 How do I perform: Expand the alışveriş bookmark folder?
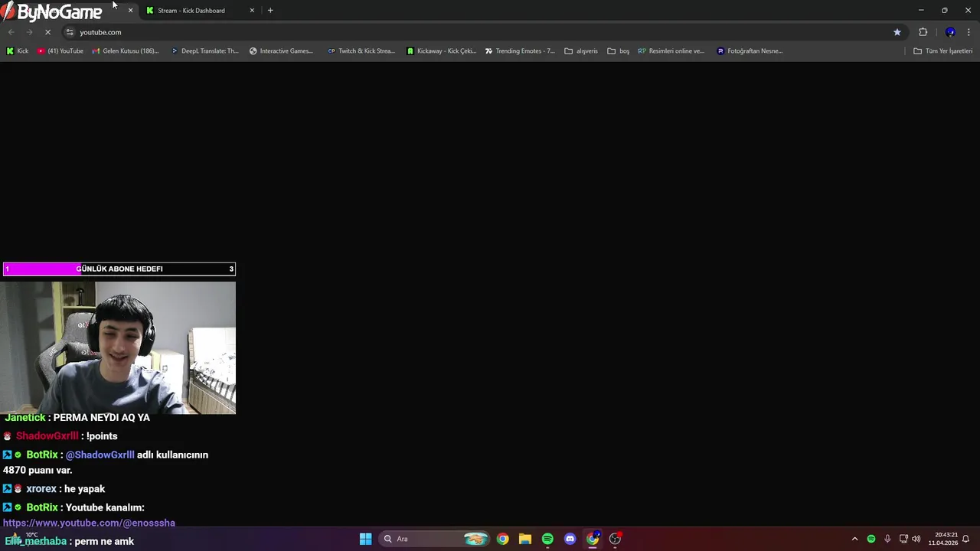[x=581, y=51]
